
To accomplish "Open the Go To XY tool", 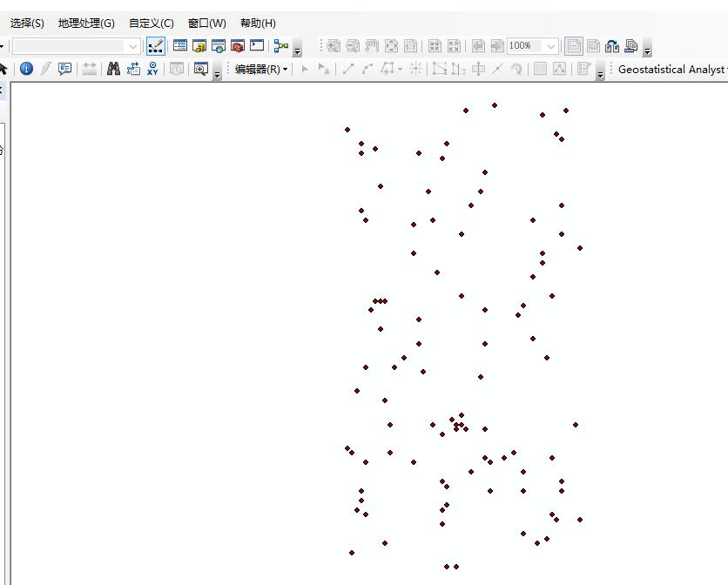I will pos(152,69).
